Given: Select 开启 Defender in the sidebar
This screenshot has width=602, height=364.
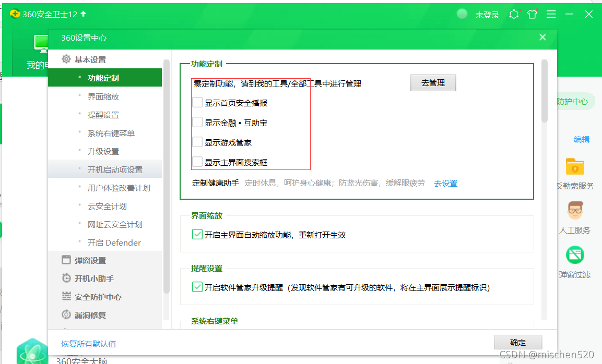Looking at the screenshot, I should coord(105,242).
